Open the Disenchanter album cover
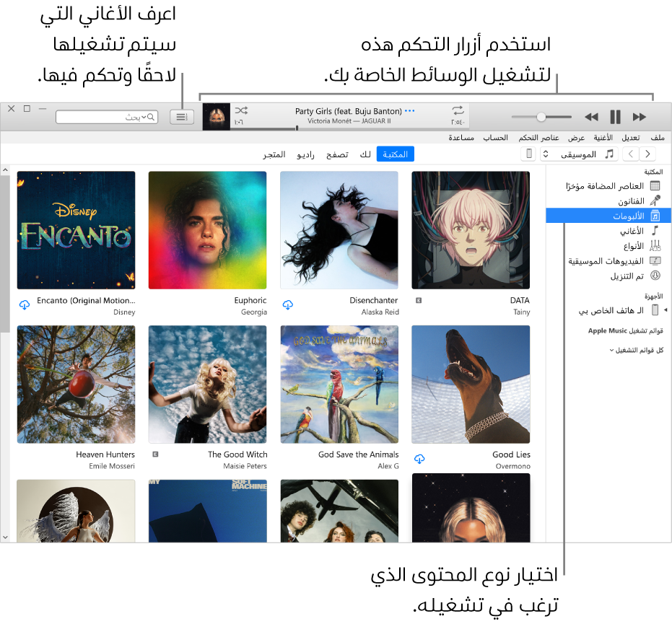Screen dimensions: 672x624 coord(339,230)
